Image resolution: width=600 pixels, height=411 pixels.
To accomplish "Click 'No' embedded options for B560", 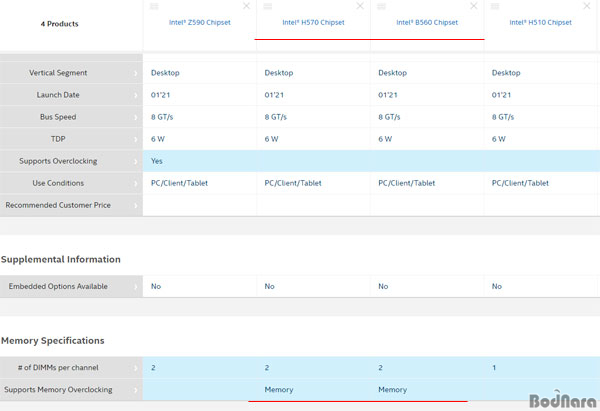I will pyautogui.click(x=383, y=286).
